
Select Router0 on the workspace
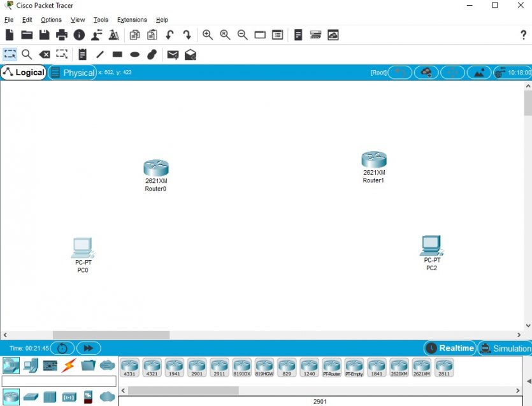pos(155,168)
